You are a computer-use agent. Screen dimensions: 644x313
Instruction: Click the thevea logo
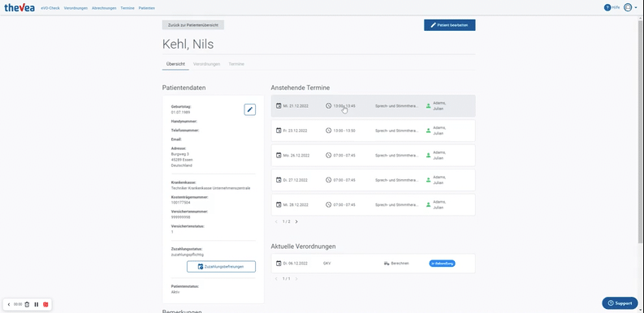tap(19, 7)
